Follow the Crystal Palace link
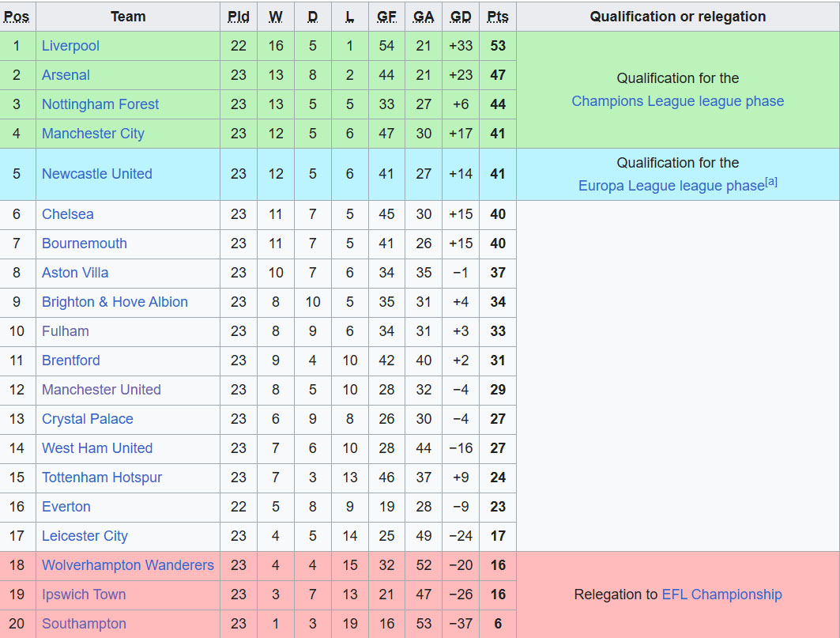Image resolution: width=840 pixels, height=638 pixels. [88, 419]
